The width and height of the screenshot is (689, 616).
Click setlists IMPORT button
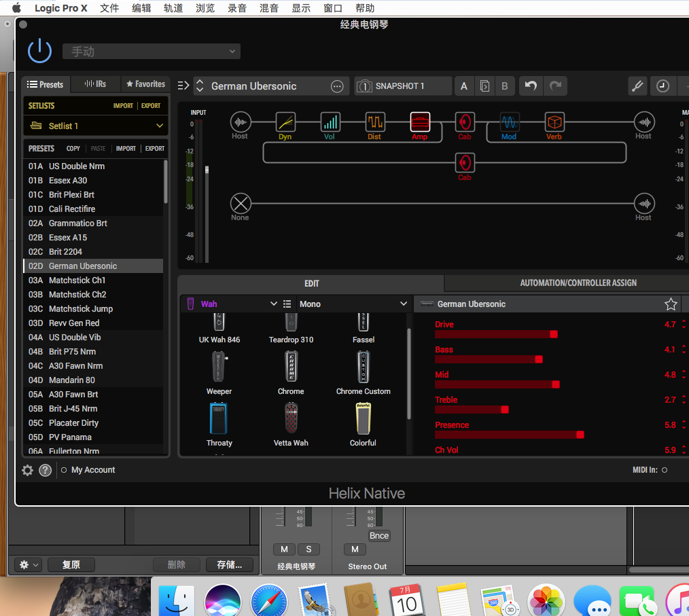[x=123, y=105]
